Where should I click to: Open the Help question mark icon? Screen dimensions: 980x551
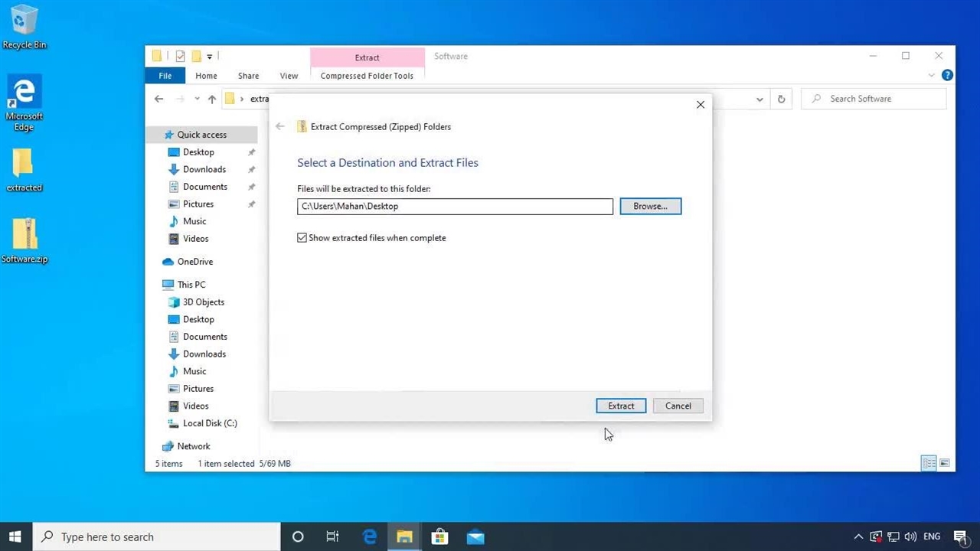[x=947, y=75]
